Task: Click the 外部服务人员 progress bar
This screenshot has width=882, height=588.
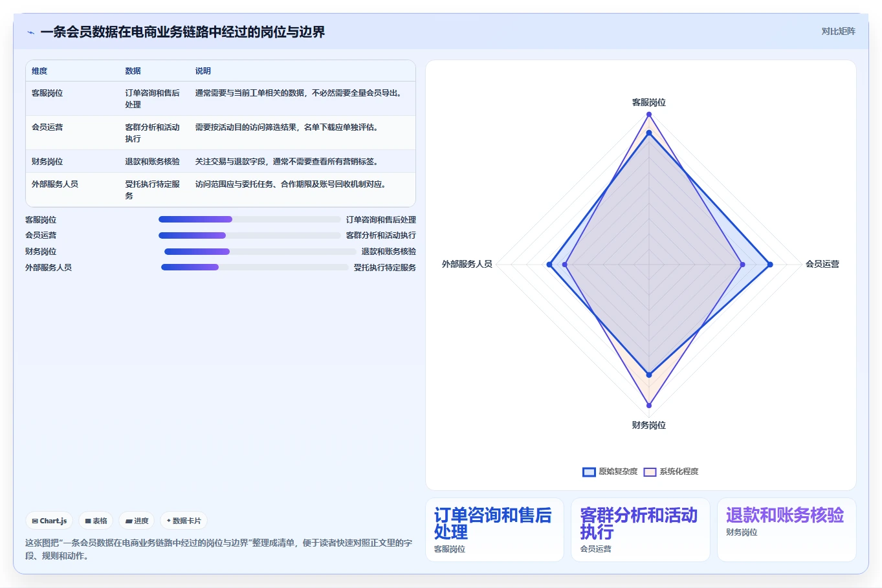Action: pos(254,267)
